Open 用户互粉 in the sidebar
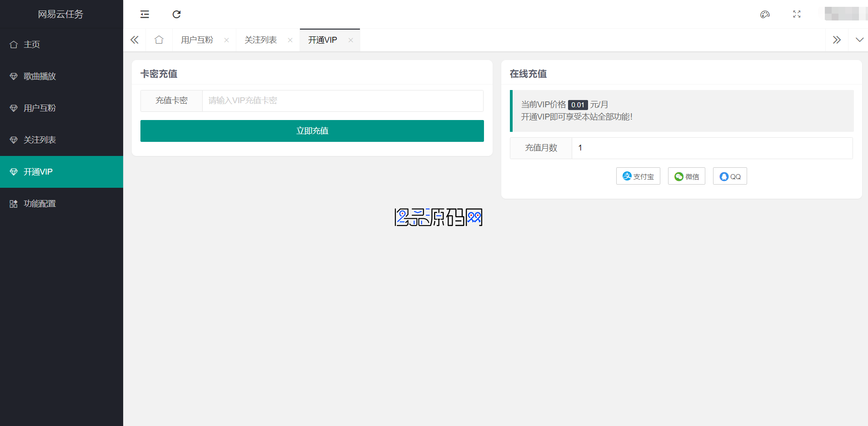The height and width of the screenshot is (426, 868). tap(61, 108)
